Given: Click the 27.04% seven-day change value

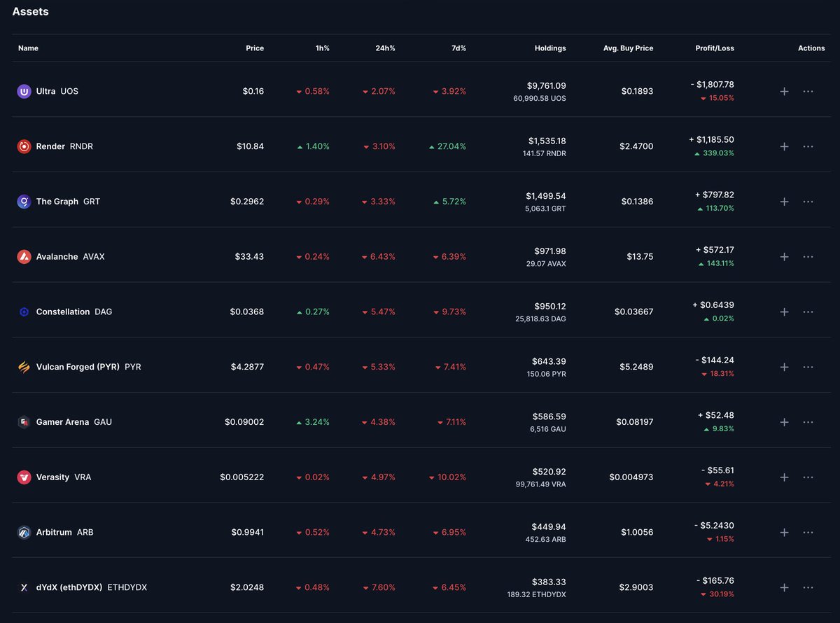Looking at the screenshot, I should (452, 146).
